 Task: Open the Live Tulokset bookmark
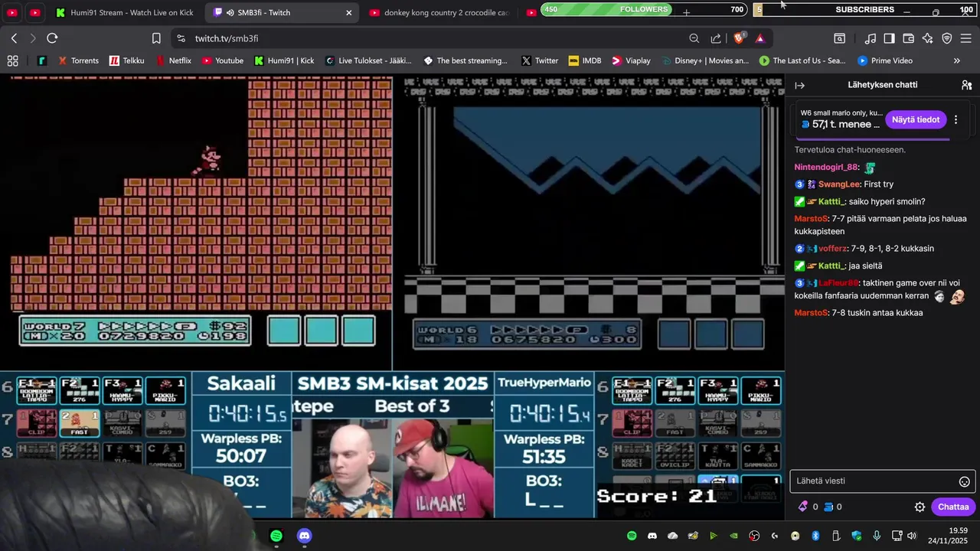368,60
